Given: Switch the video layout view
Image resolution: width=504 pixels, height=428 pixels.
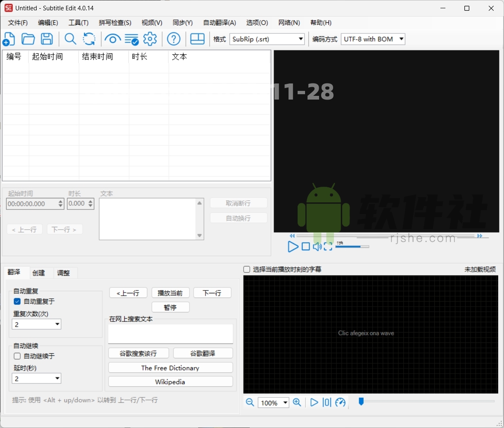Looking at the screenshot, I should click(x=197, y=39).
